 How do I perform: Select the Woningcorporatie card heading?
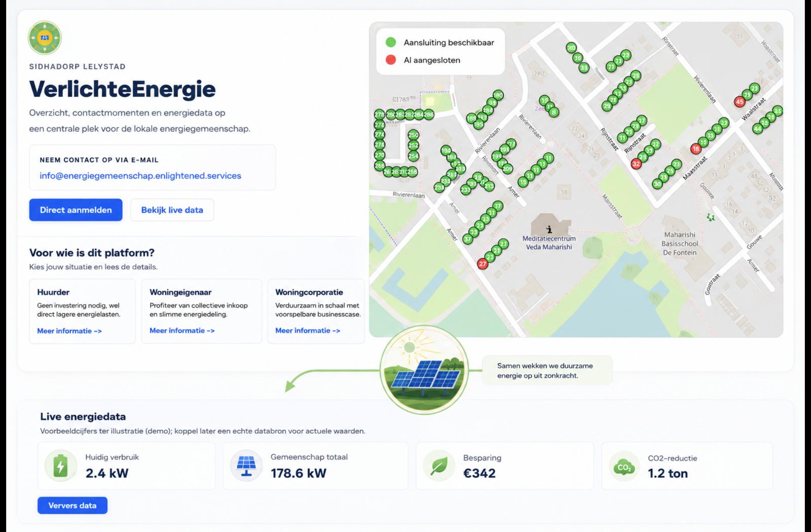(309, 292)
